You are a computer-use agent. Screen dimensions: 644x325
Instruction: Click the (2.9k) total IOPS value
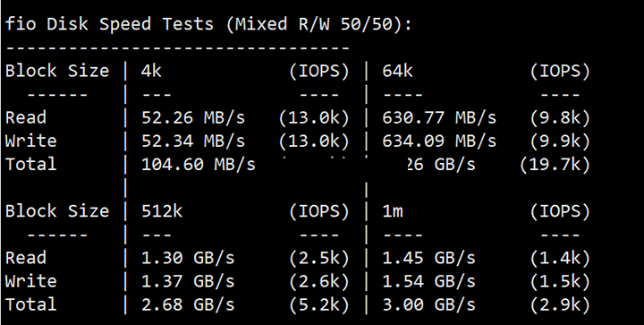tap(560, 305)
